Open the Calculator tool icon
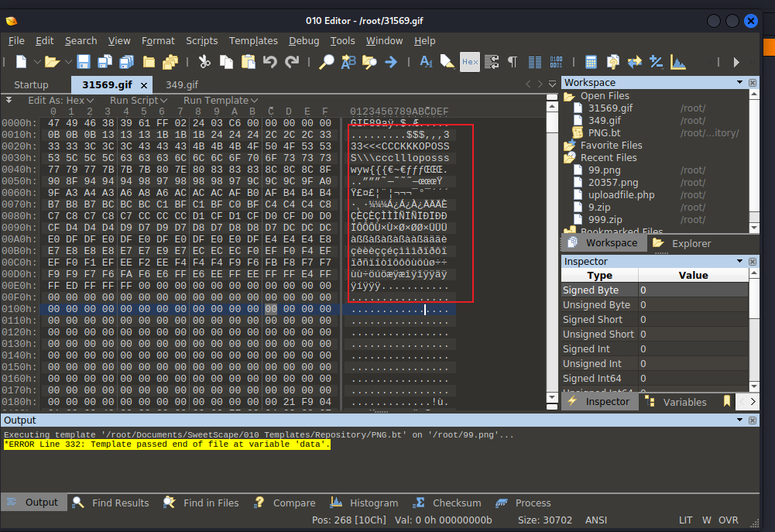Viewport: 775px width, 532px height. pyautogui.click(x=591, y=62)
